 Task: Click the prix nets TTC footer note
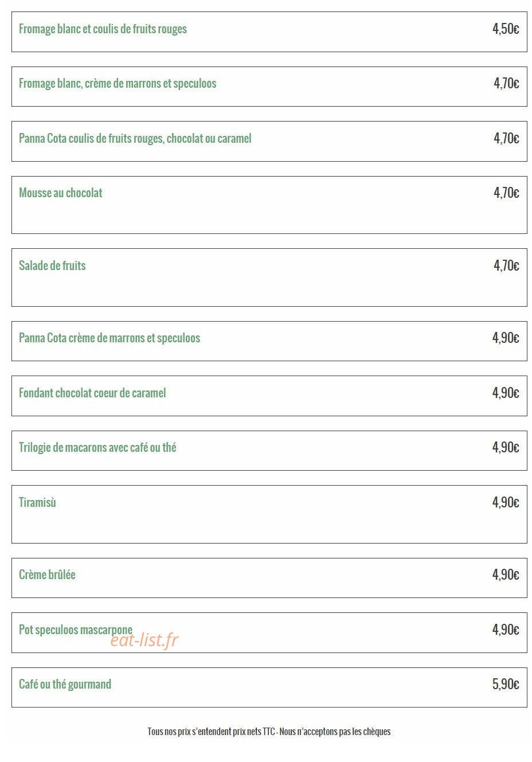269,732
